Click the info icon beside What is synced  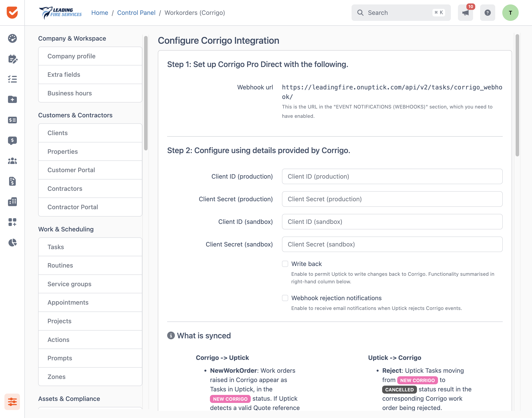point(171,335)
